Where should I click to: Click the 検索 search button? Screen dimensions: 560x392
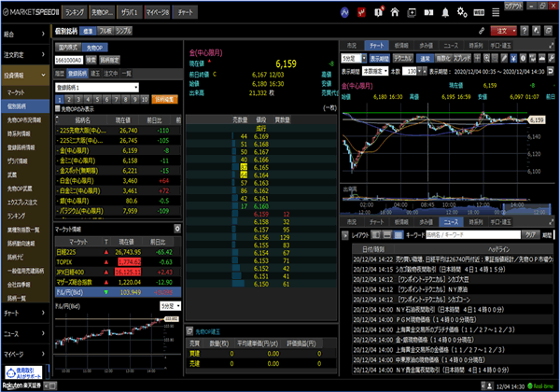(91, 60)
